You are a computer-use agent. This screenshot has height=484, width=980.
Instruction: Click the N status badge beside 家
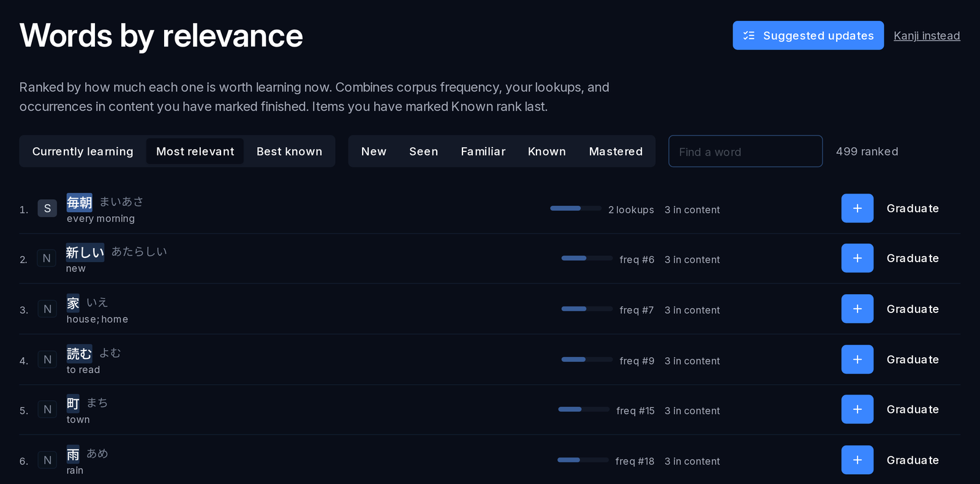47,309
